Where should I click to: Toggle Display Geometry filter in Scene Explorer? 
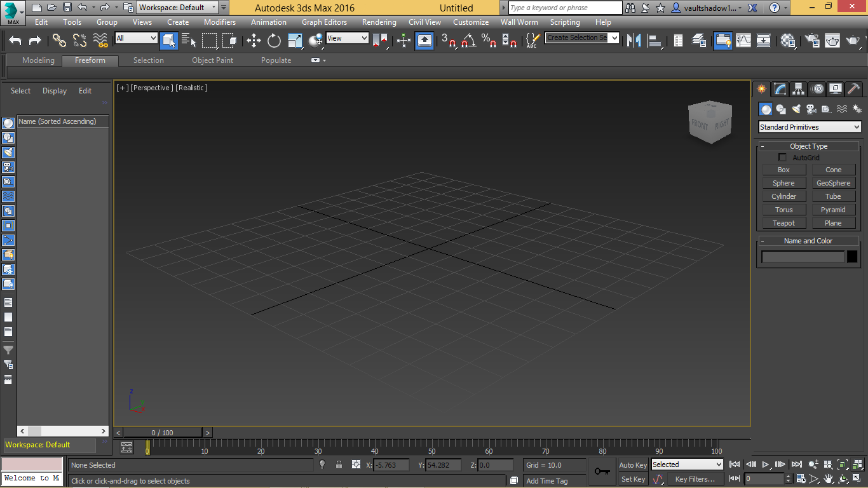(x=8, y=123)
